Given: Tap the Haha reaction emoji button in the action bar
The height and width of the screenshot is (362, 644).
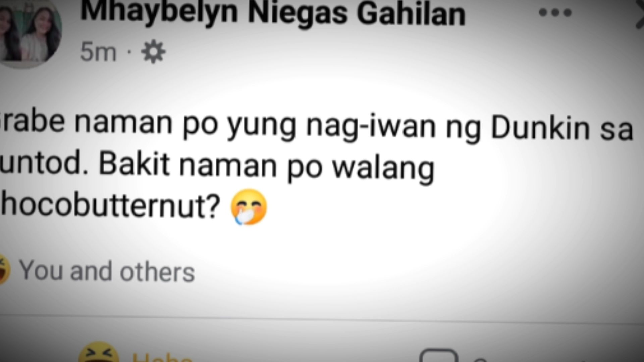Looking at the screenshot, I should click(x=99, y=352).
